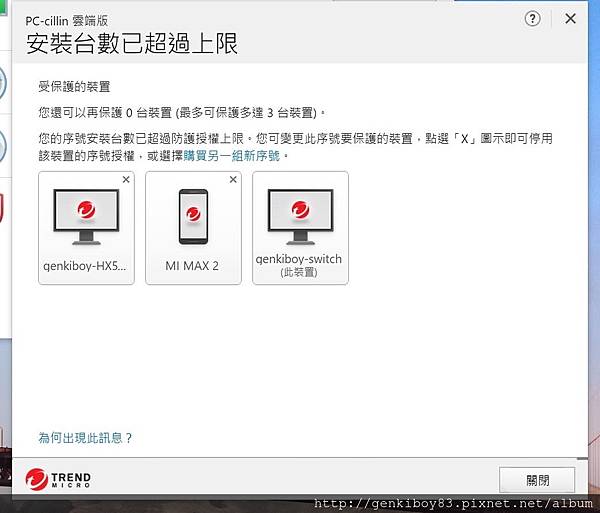This screenshot has height=513, width=600.
Task: Remove genkiboy-HX5 device with its X
Action: (126, 179)
